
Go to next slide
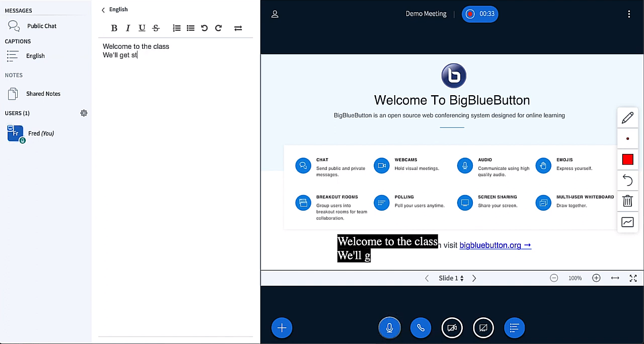click(474, 278)
